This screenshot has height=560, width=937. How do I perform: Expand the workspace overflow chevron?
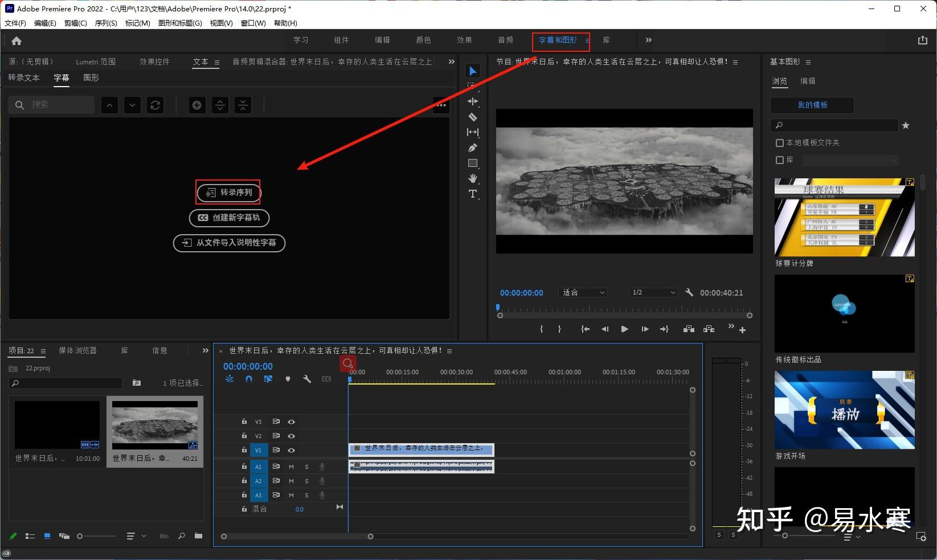point(648,40)
